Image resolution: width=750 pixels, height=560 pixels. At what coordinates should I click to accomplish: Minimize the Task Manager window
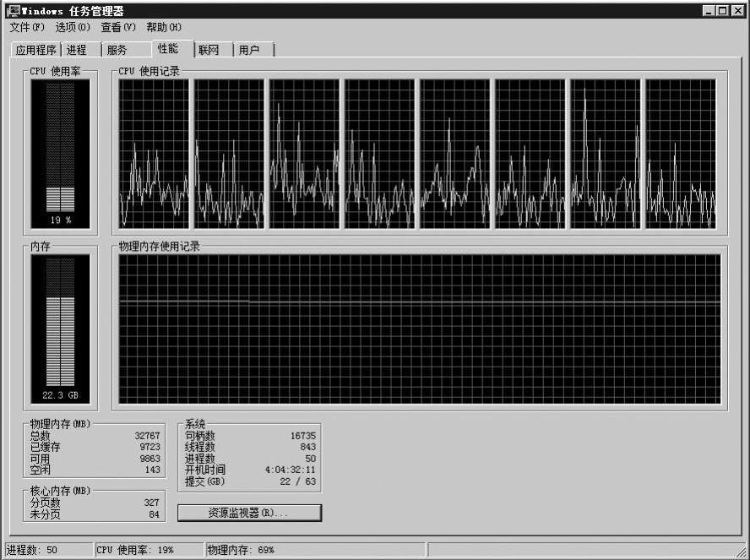708,11
